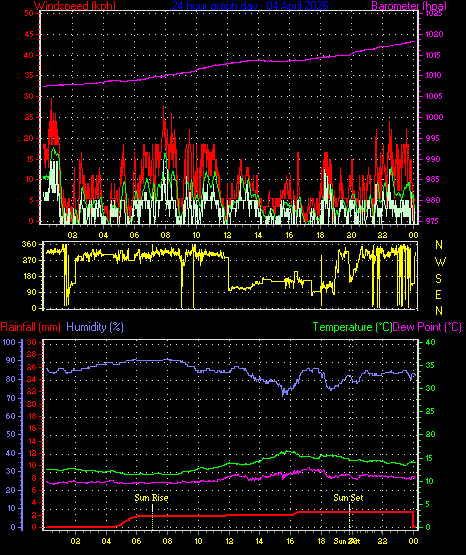466x555 pixels.
Task: Click hour 10 under the humidity chart
Action: click(x=198, y=541)
